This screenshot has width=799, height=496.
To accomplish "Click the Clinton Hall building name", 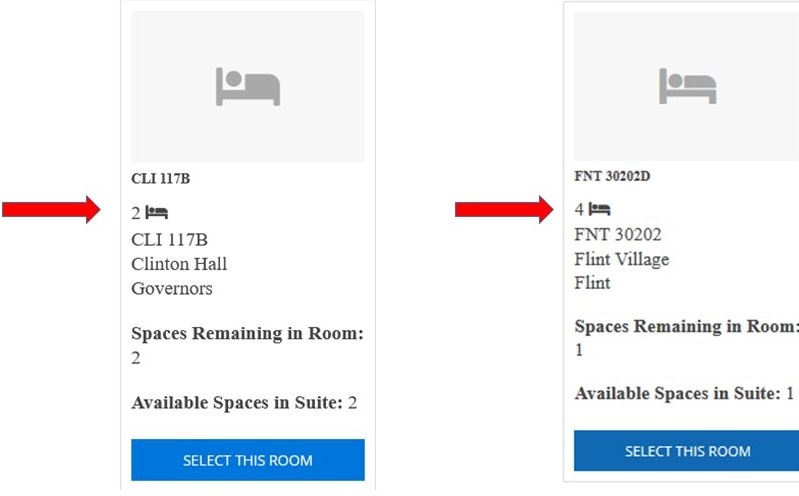I will [x=179, y=264].
